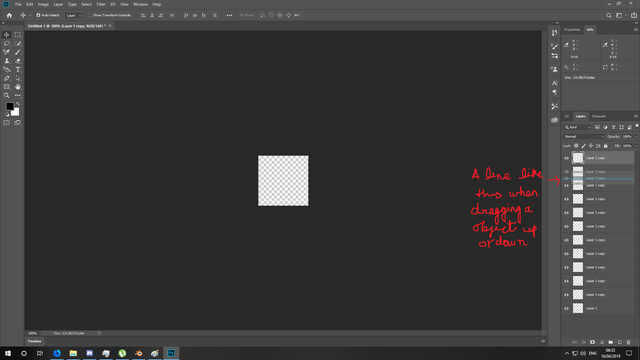This screenshot has width=640, height=360.
Task: Open the Window menu
Action: click(140, 4)
